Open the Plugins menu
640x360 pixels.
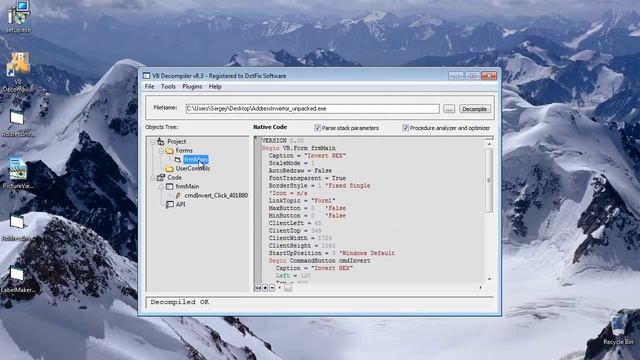[x=192, y=87]
